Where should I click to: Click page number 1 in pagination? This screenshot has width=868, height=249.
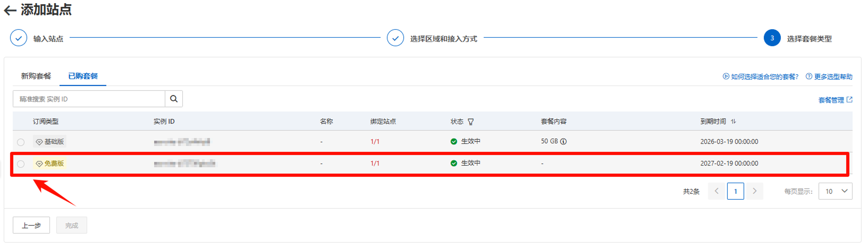(735, 191)
